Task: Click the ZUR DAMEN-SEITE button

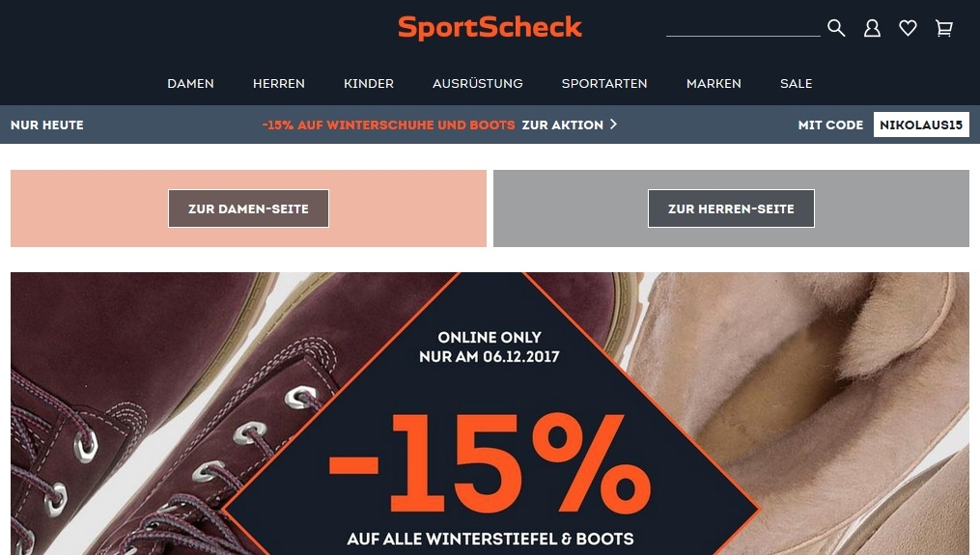Action: pyautogui.click(x=248, y=208)
